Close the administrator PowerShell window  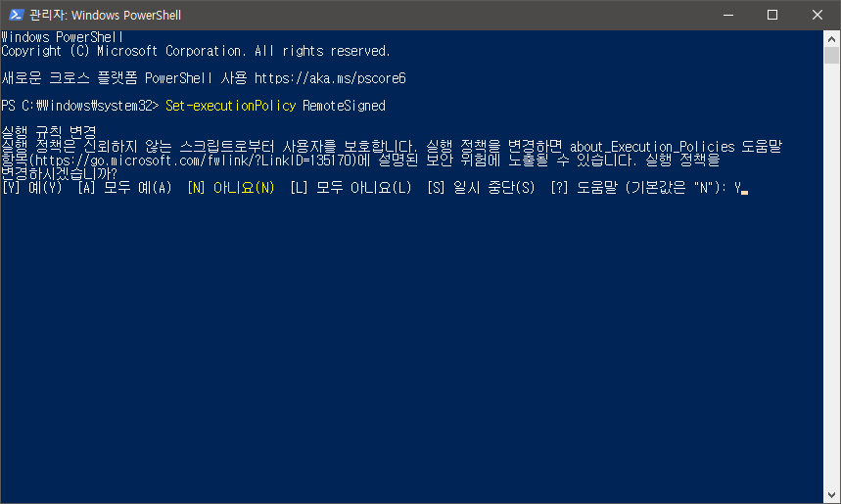tap(818, 15)
